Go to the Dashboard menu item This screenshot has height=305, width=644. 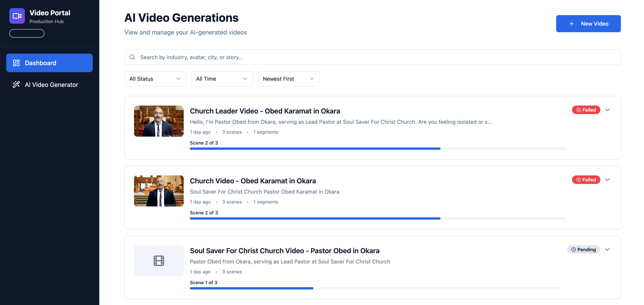coord(49,63)
